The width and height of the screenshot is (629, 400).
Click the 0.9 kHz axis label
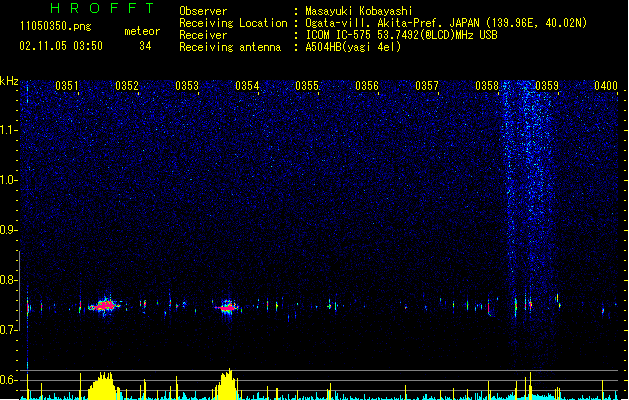pos(8,230)
